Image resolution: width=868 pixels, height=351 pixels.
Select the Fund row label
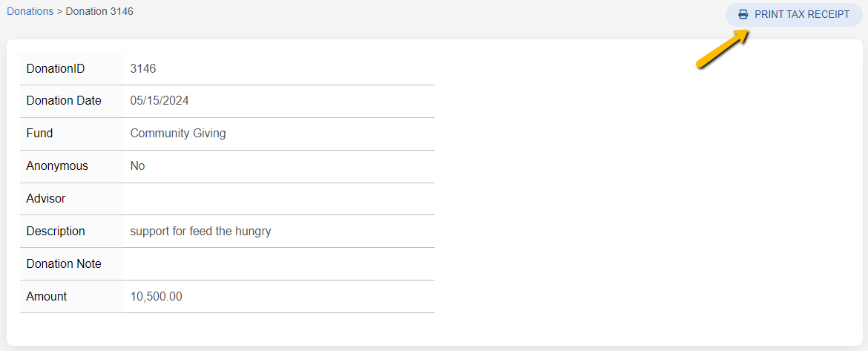point(40,134)
